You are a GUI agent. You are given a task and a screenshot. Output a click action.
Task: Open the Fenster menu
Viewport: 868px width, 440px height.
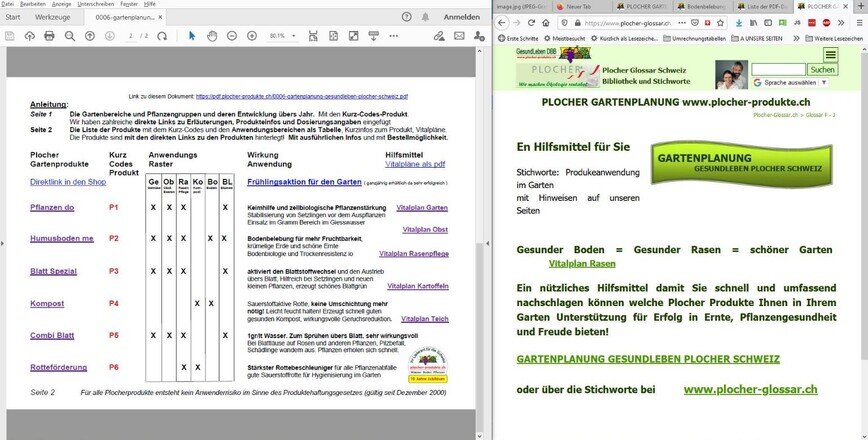(129, 4)
